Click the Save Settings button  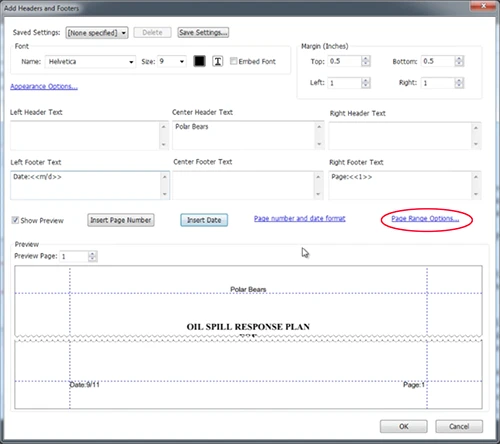click(203, 32)
